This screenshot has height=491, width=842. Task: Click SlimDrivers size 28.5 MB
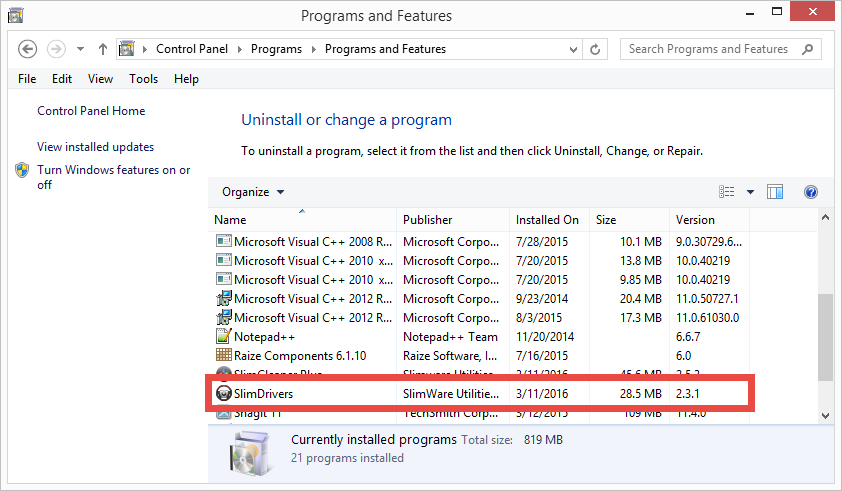[x=641, y=394]
